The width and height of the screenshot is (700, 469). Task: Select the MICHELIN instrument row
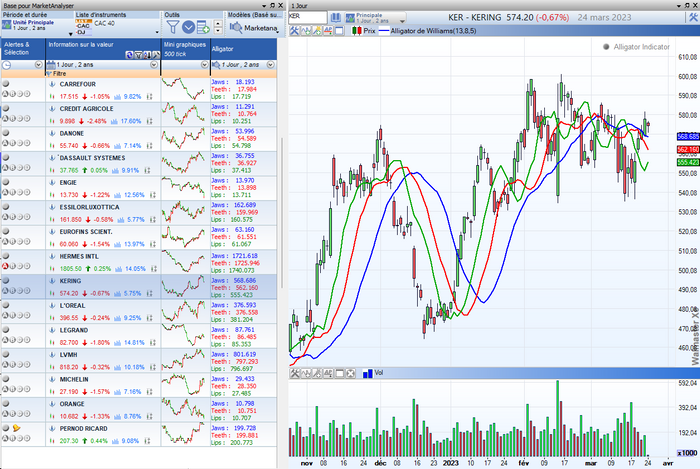tap(139, 385)
